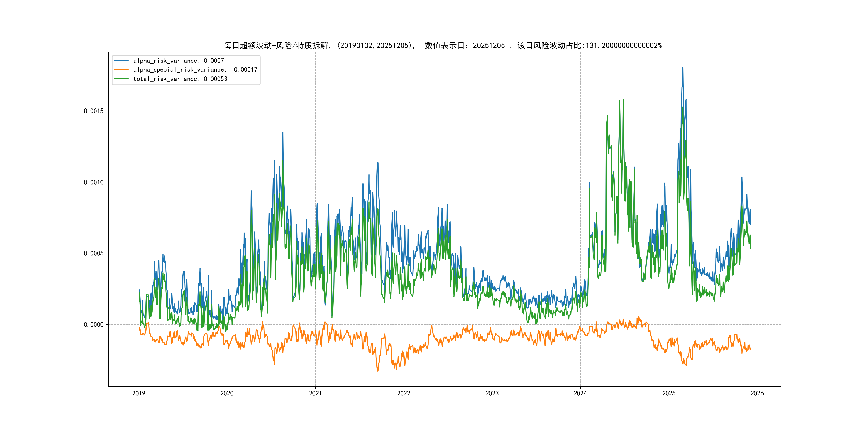Click the 2019 x-axis tick label
This screenshot has height=434, width=868.
pos(139,393)
